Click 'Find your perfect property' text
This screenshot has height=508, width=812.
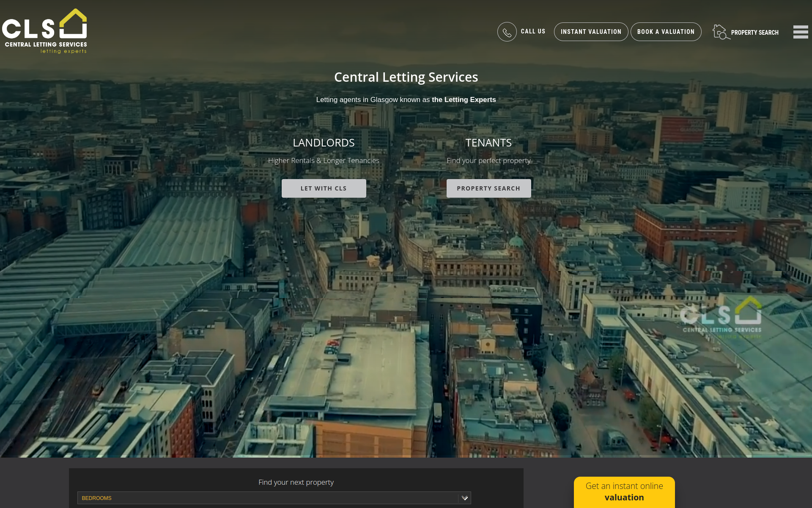[x=488, y=160]
